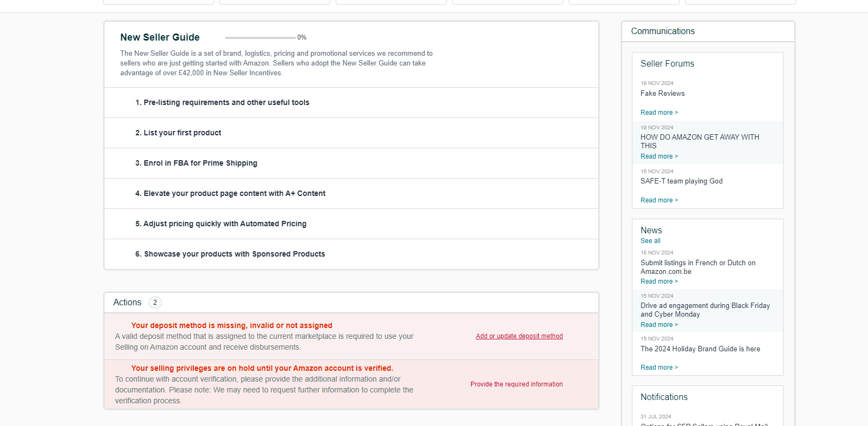This screenshot has height=426, width=868.
Task: Click the Notifications section heading
Action: pyautogui.click(x=664, y=397)
